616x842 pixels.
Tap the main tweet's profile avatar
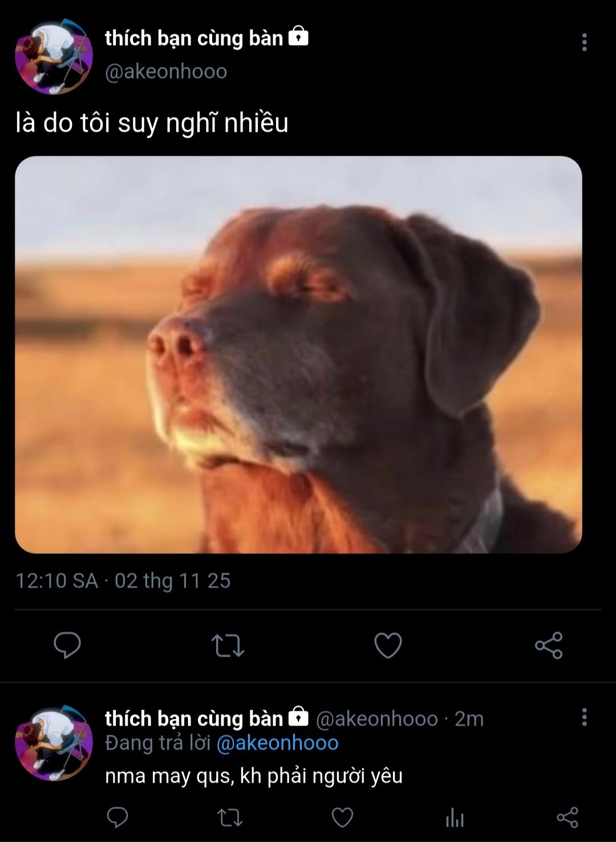pos(54,56)
